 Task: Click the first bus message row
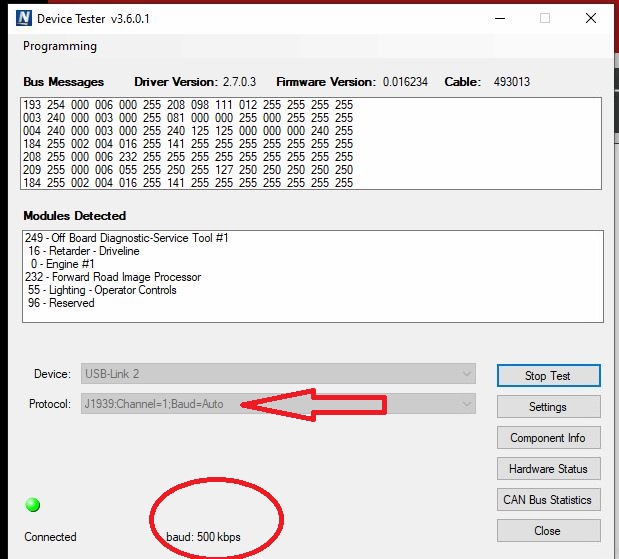coord(188,105)
